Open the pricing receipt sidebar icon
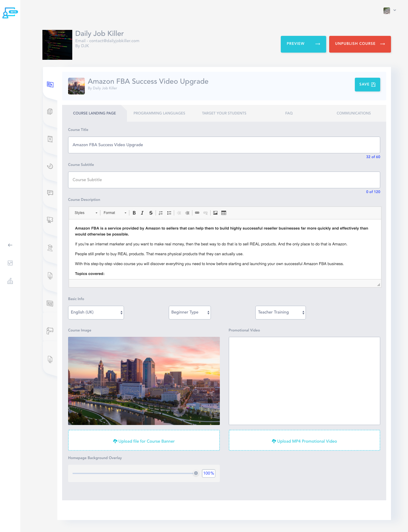The width and height of the screenshot is (408, 532). pos(50,139)
